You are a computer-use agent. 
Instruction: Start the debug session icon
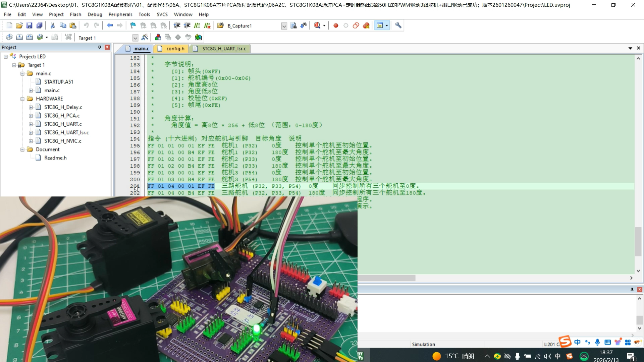coord(317,25)
